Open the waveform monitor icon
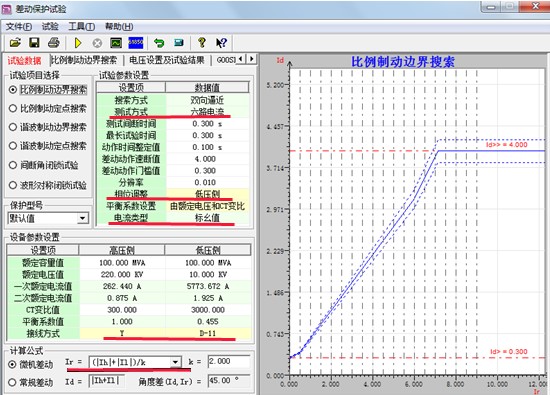Image resolution: width=550 pixels, height=395 pixels. pos(116,43)
